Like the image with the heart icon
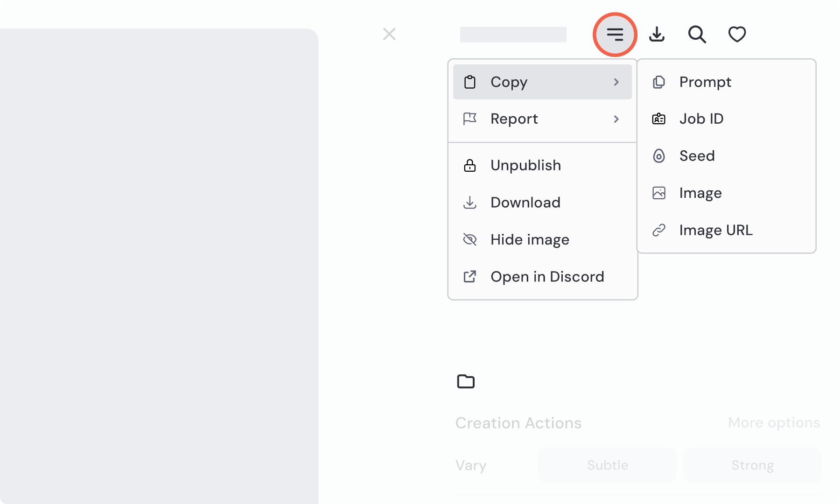This screenshot has width=840, height=504. [737, 35]
